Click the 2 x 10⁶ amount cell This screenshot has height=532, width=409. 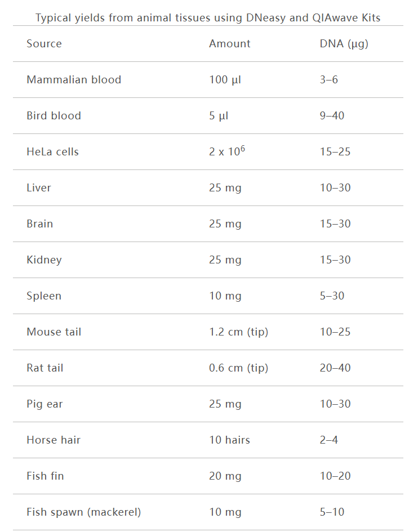(x=226, y=152)
